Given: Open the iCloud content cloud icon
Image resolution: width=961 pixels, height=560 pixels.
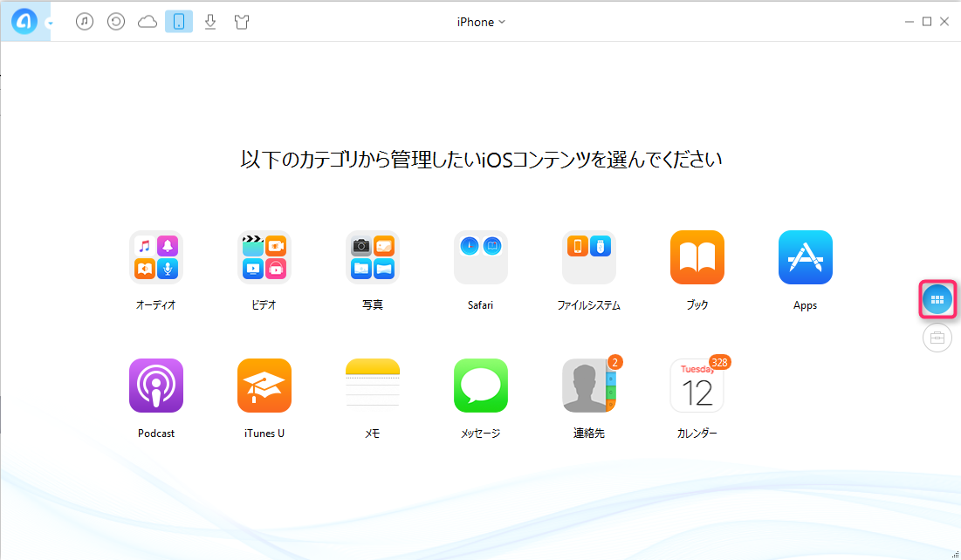Looking at the screenshot, I should point(148,22).
